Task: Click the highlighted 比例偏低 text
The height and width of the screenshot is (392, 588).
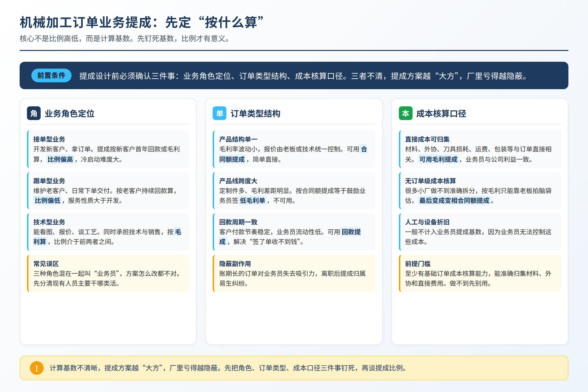Action: pyautogui.click(x=48, y=200)
